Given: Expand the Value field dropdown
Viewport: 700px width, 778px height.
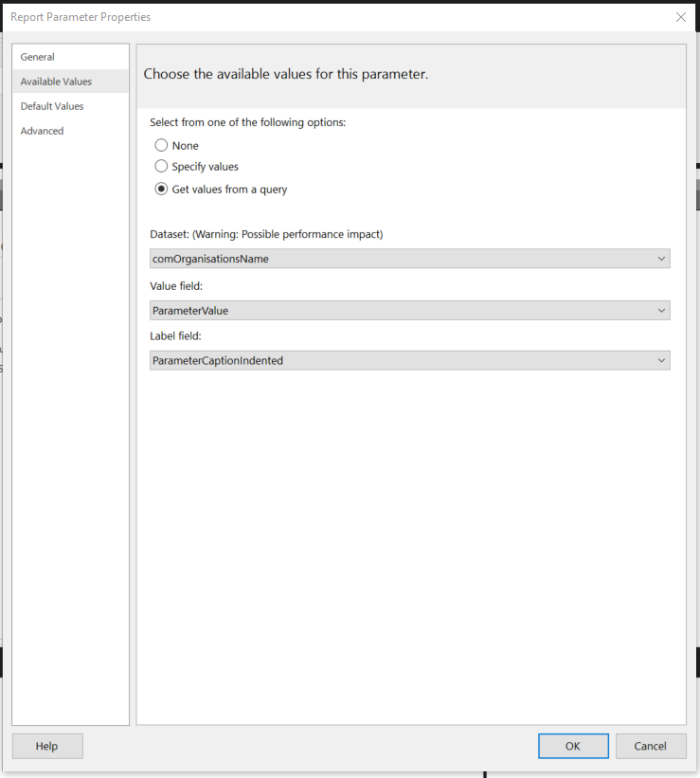Looking at the screenshot, I should coord(410,311).
